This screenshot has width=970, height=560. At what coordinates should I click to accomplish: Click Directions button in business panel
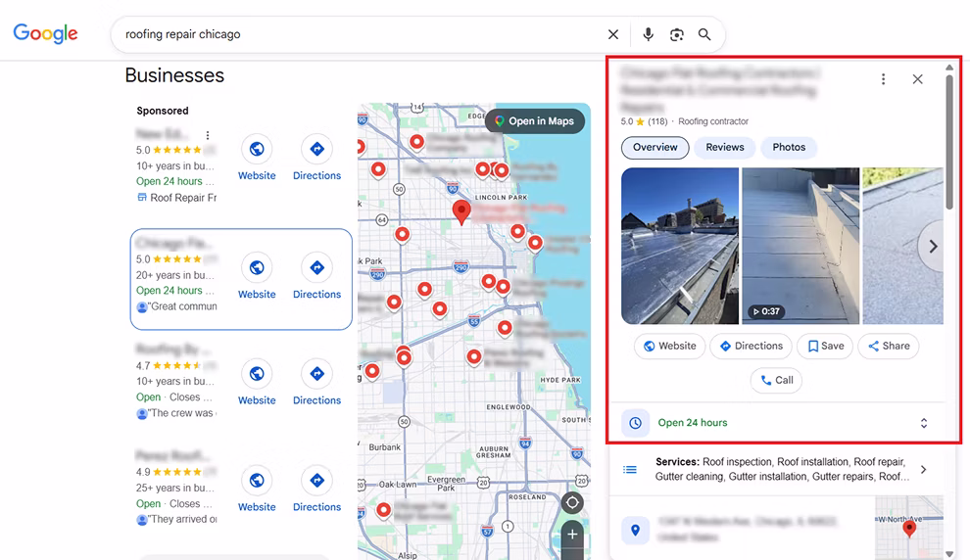pos(751,347)
